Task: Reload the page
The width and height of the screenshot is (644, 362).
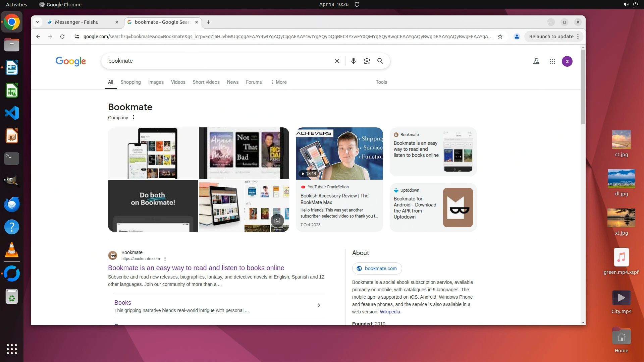Action: (x=62, y=37)
